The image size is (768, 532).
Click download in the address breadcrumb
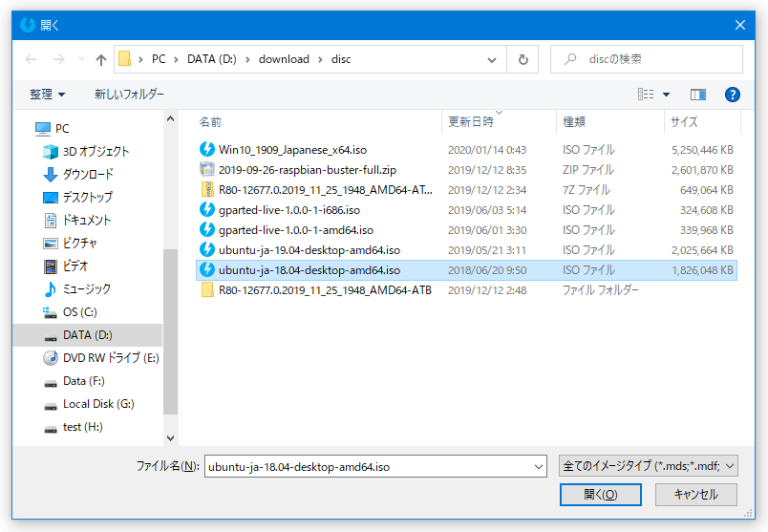[284, 59]
